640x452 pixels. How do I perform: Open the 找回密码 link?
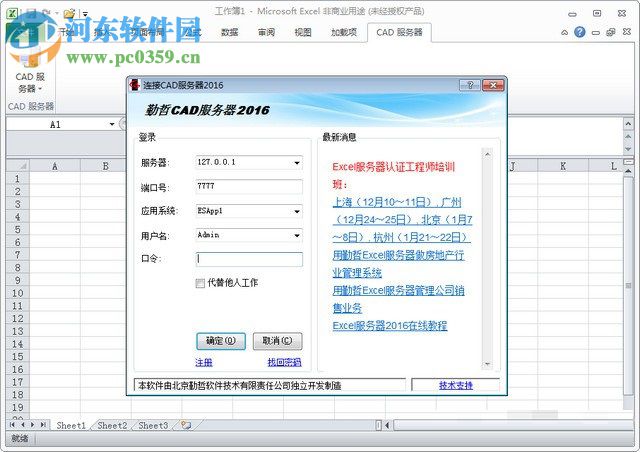click(284, 362)
